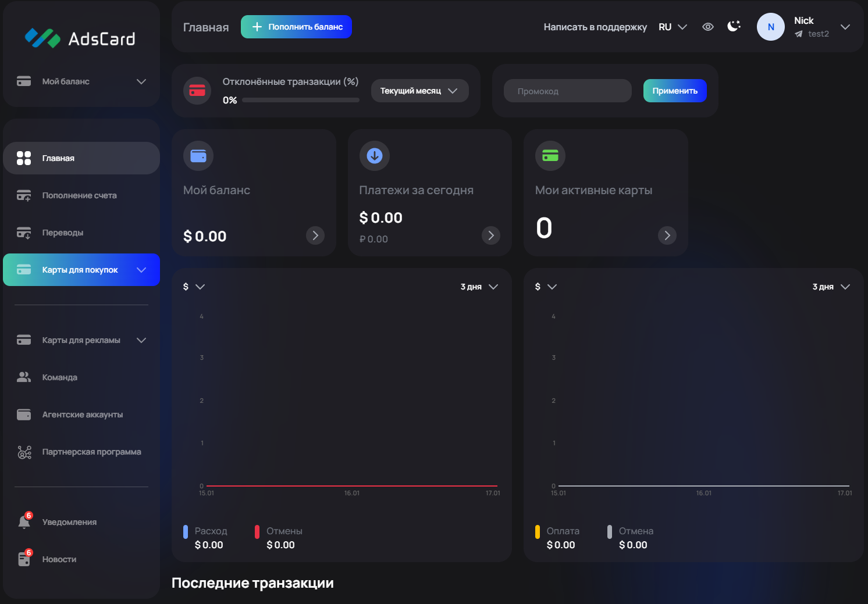Toggle the Отмены series in chart legend
Image resolution: width=868 pixels, height=604 pixels.
coord(279,538)
